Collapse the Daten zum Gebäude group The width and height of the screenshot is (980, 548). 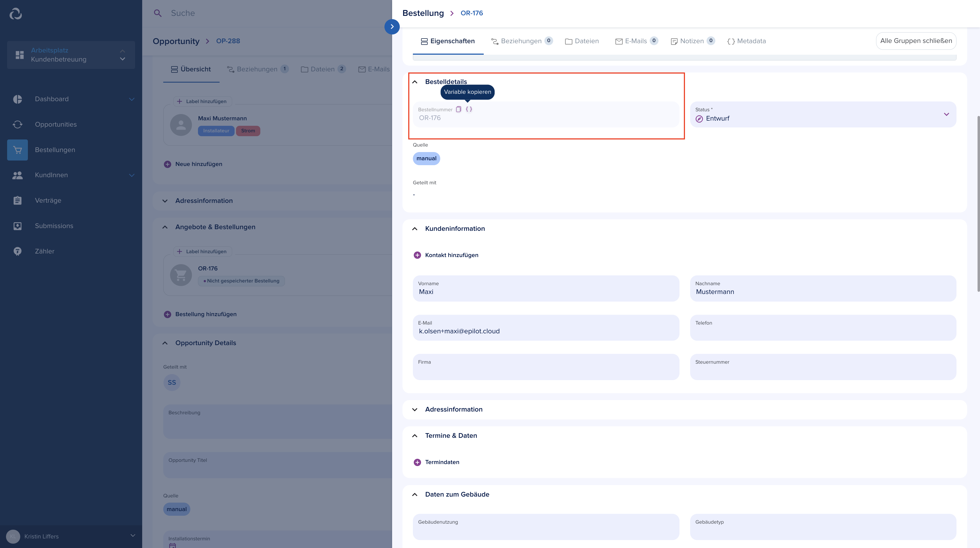pos(415,495)
